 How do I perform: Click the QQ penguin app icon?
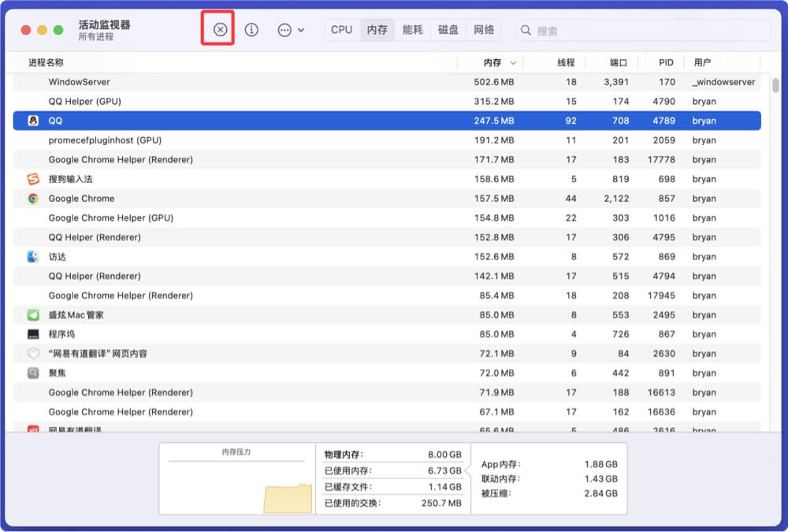[33, 121]
